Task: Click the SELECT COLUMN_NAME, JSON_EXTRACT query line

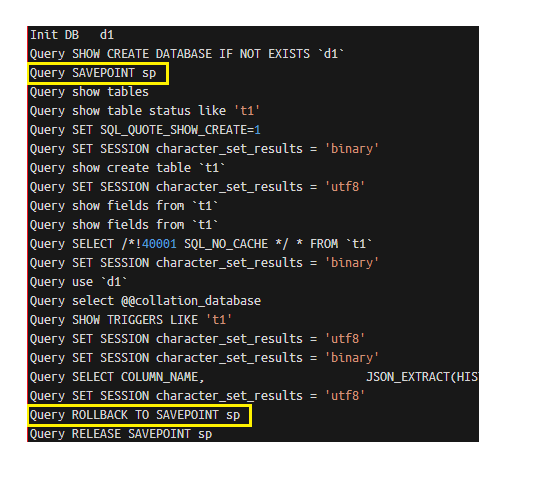Action: pyautogui.click(x=253, y=377)
